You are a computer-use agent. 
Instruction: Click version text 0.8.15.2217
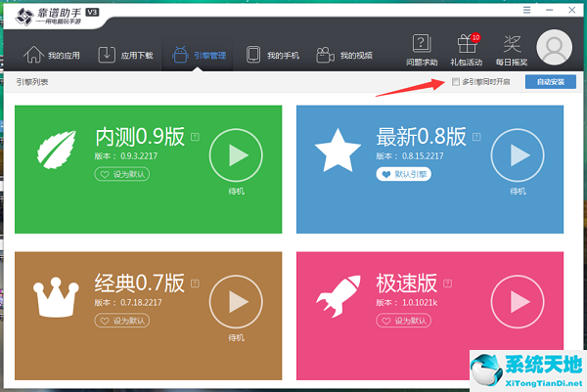423,156
